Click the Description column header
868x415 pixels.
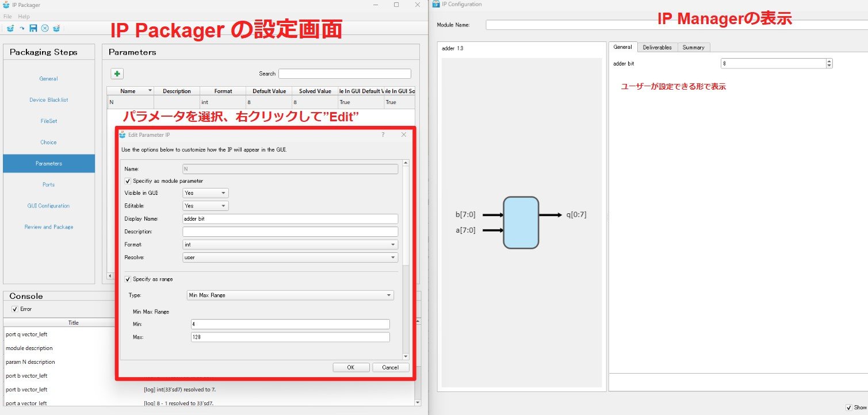pos(177,91)
